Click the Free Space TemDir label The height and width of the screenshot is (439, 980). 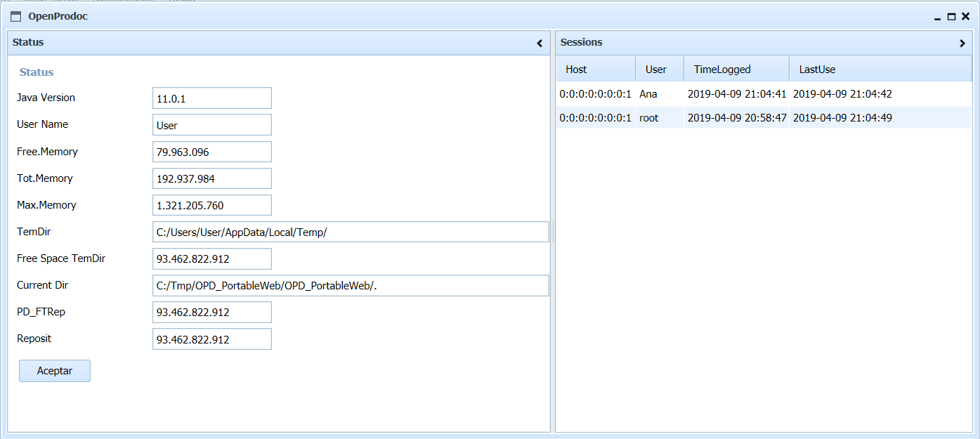coord(61,258)
